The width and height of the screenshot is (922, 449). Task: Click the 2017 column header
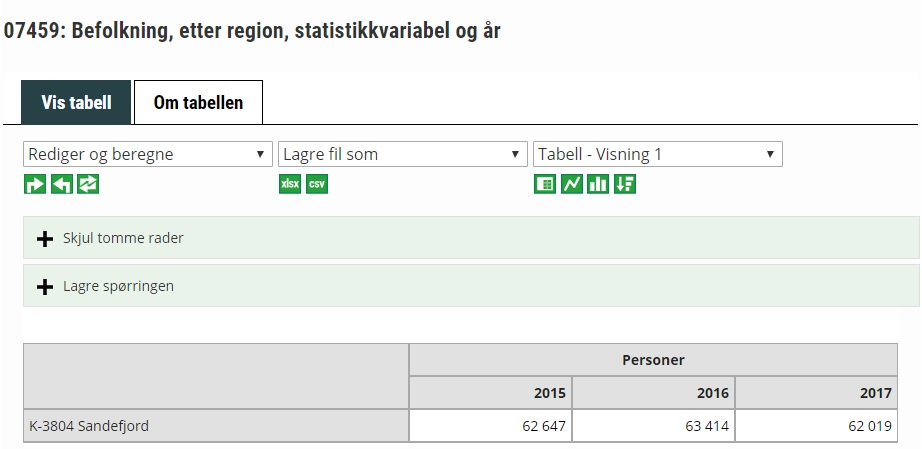tap(876, 393)
